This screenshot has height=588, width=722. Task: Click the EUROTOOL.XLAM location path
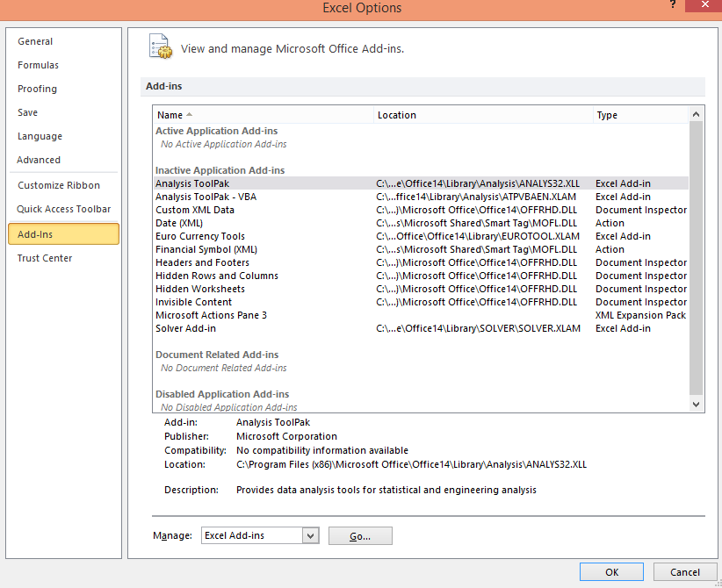coord(478,236)
